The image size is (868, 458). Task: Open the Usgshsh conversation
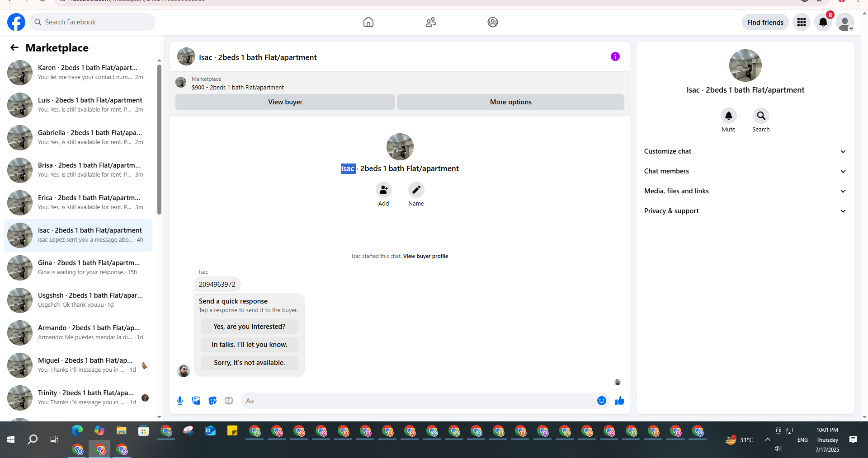(78, 300)
